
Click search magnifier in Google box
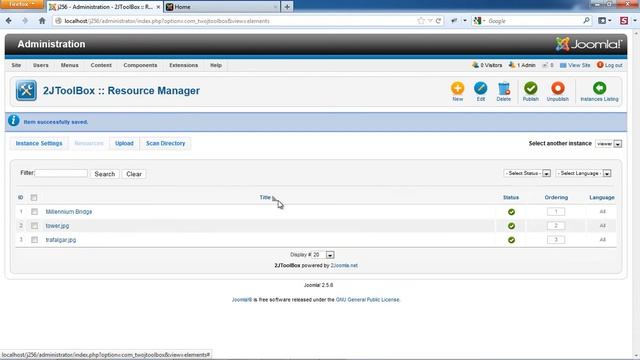(x=586, y=20)
